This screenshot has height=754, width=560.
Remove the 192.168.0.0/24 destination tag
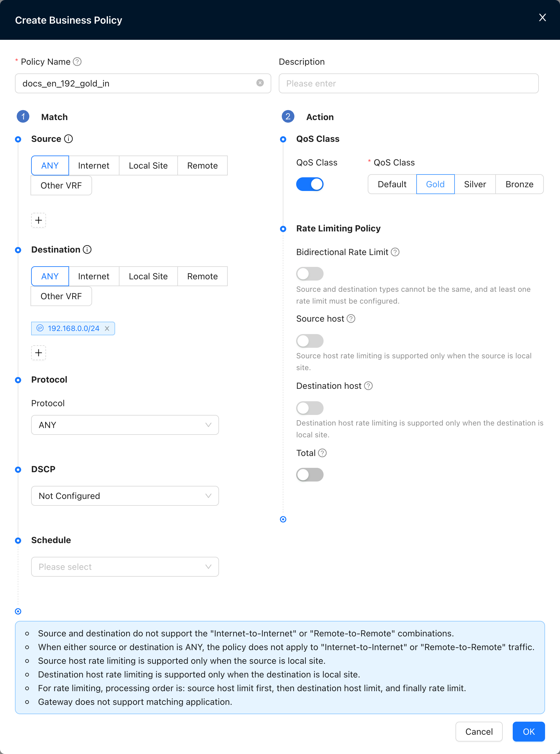pos(107,328)
